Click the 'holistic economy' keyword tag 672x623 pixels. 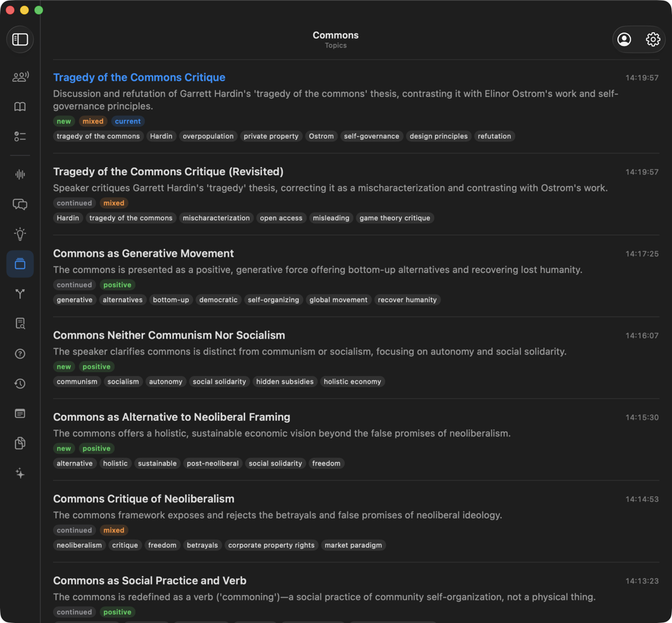(352, 382)
